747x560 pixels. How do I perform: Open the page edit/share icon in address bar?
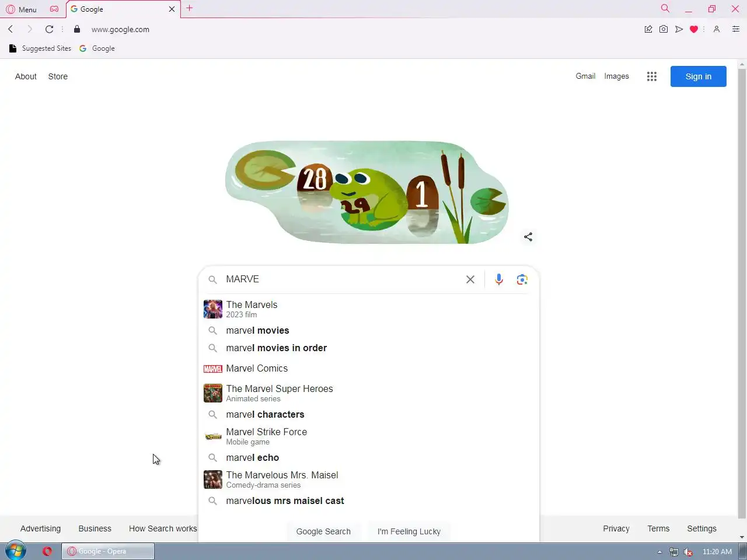point(648,29)
